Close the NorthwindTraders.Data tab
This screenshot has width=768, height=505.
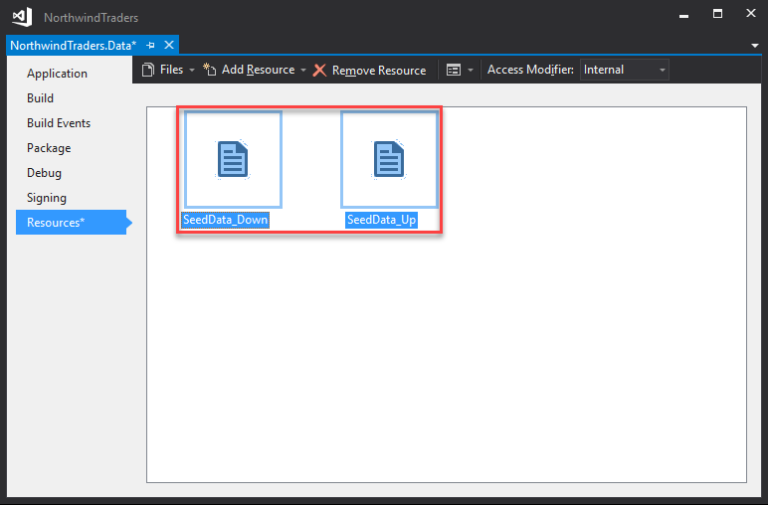[x=169, y=45]
